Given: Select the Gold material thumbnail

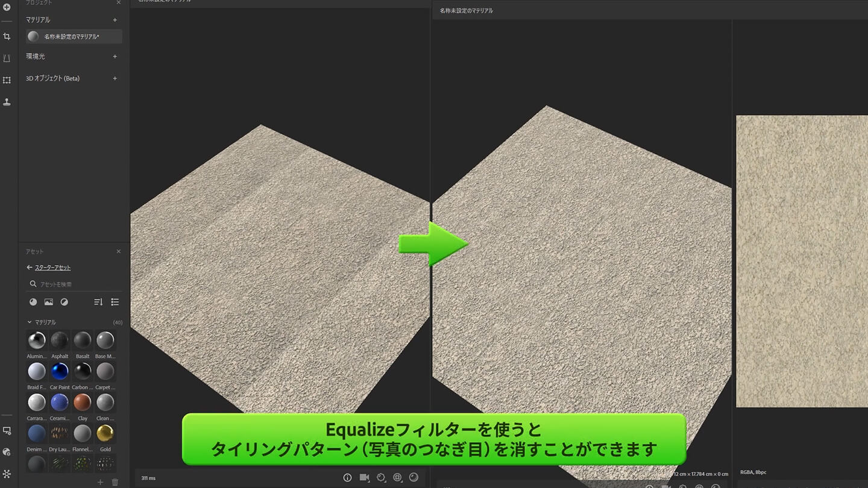Looking at the screenshot, I should click(105, 433).
